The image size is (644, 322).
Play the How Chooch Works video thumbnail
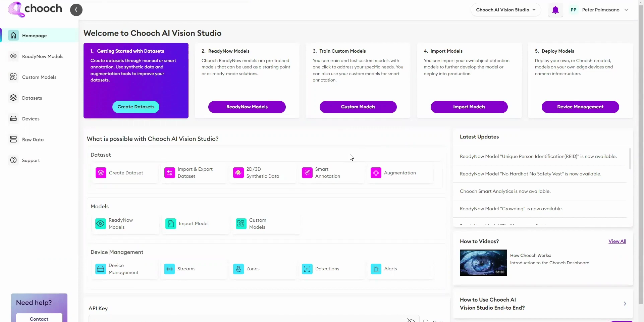483,262
